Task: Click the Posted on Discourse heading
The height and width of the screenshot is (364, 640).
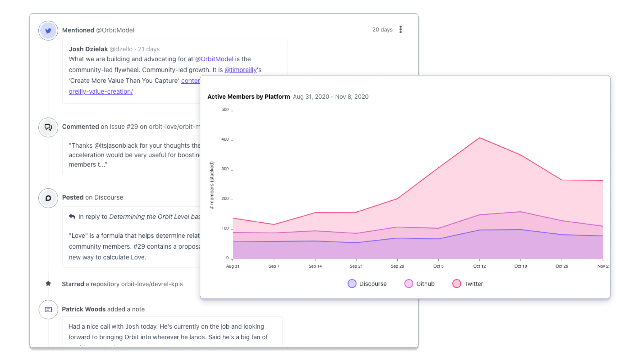Action: 92,197
